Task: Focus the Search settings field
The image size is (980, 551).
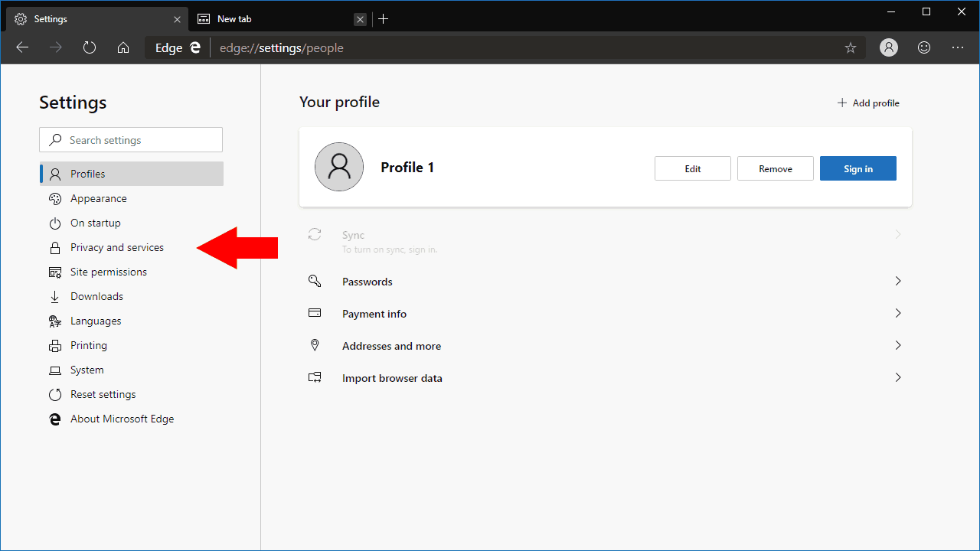Action: (131, 140)
